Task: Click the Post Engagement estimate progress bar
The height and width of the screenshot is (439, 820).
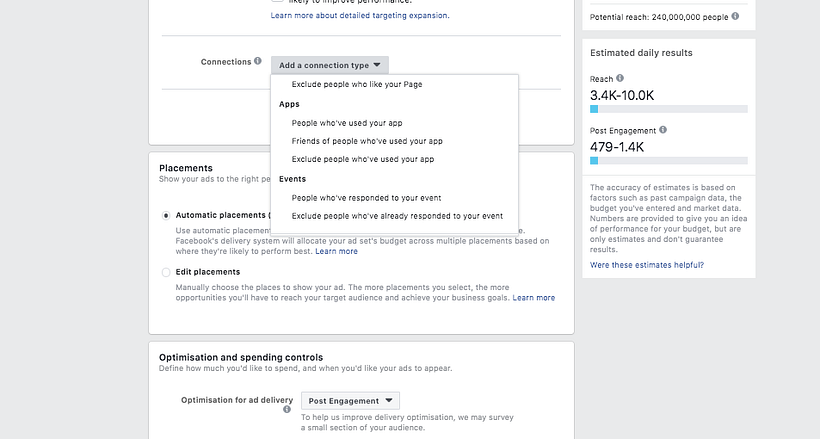Action: (x=669, y=161)
